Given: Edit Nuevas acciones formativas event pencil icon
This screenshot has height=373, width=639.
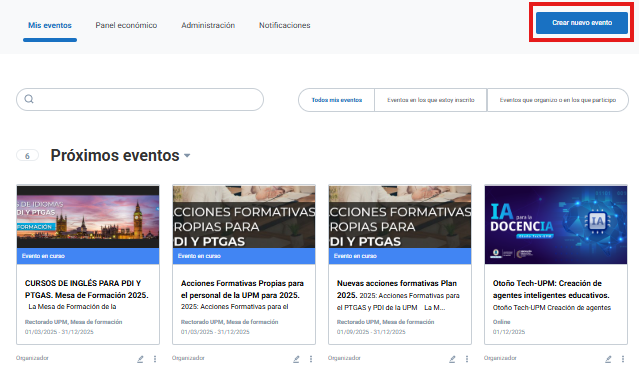Looking at the screenshot, I should coord(452,359).
